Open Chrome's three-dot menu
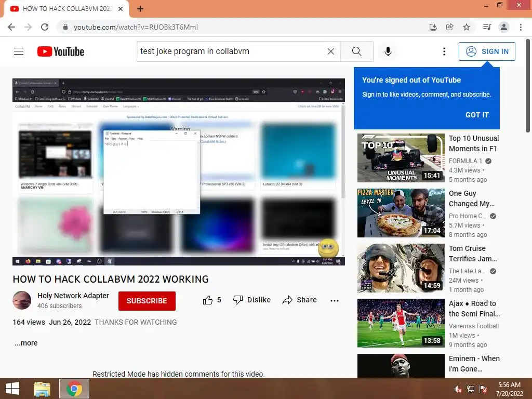Image resolution: width=532 pixels, height=399 pixels. pos(521,27)
